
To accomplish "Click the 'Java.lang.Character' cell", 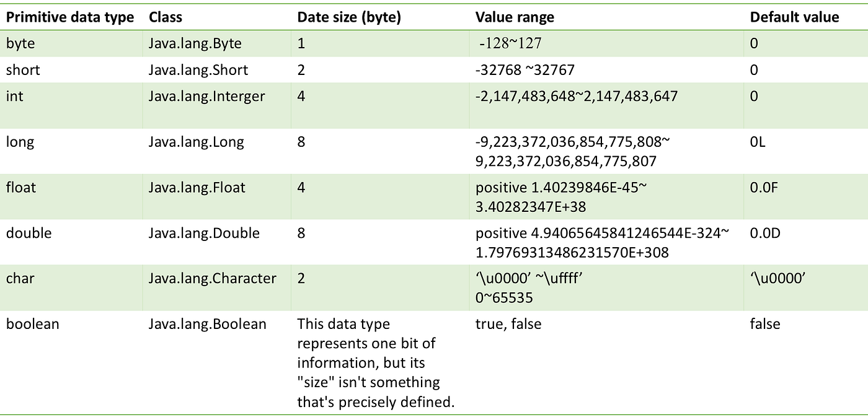I will coord(212,279).
